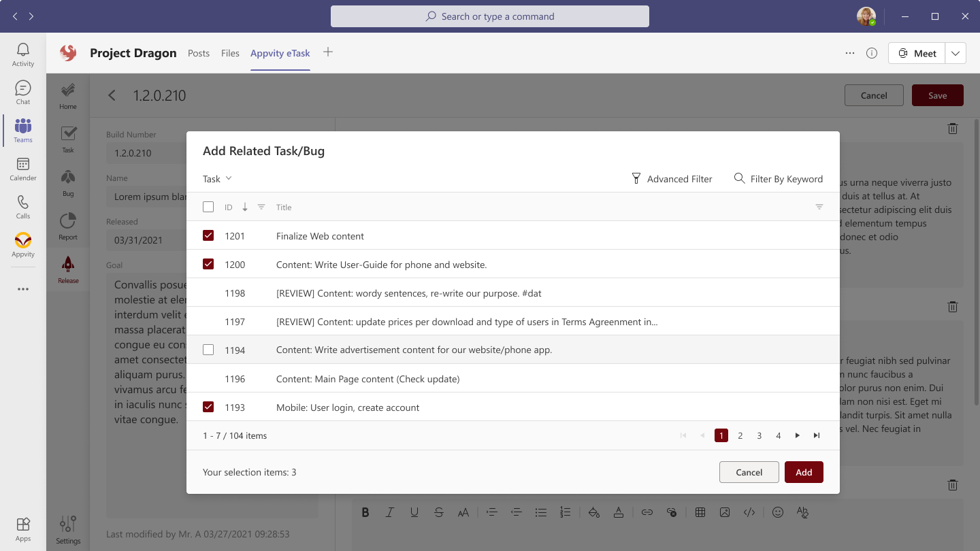
Task: Add the selected related tasks
Action: point(804,471)
